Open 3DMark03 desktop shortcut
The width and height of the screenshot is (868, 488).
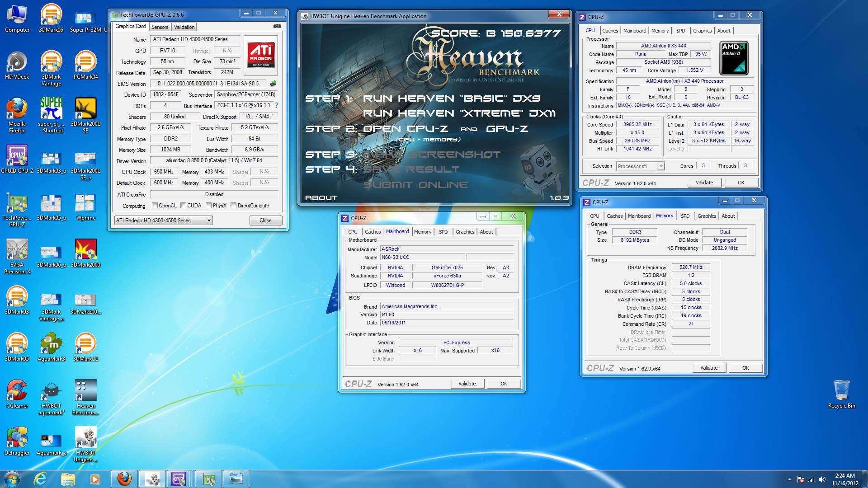(x=17, y=300)
